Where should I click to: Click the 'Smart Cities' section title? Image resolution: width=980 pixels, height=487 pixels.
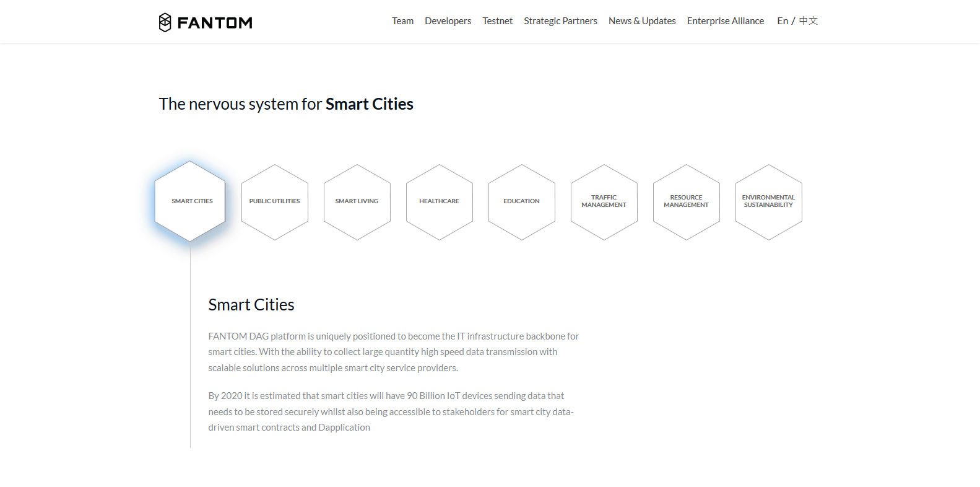(x=251, y=305)
